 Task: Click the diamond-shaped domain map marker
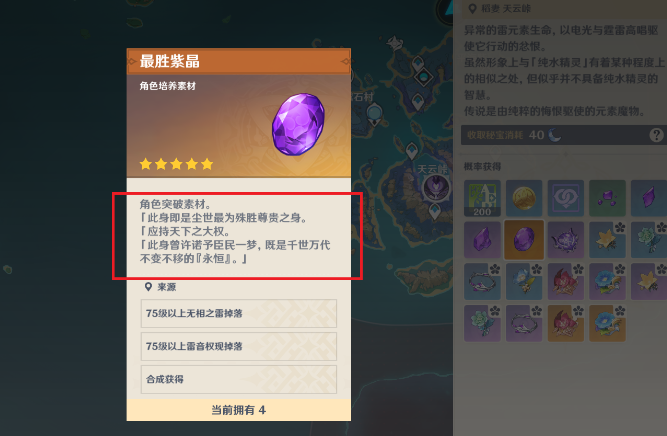[x=424, y=77]
